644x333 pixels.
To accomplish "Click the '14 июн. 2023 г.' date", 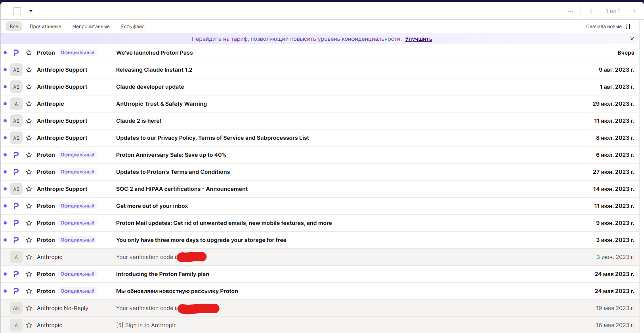I will coord(613,189).
